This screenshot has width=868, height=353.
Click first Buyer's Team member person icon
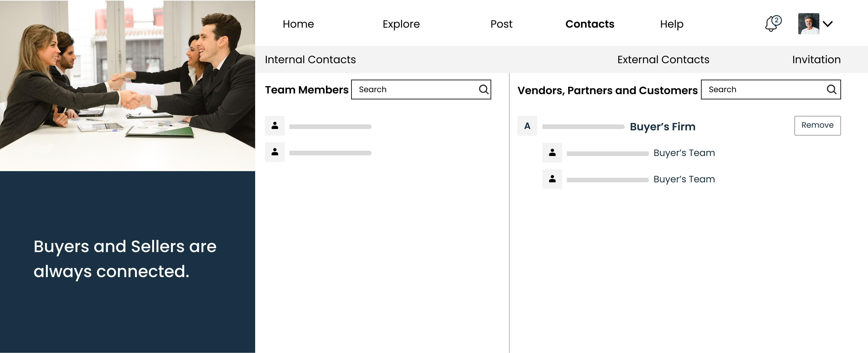pyautogui.click(x=552, y=153)
